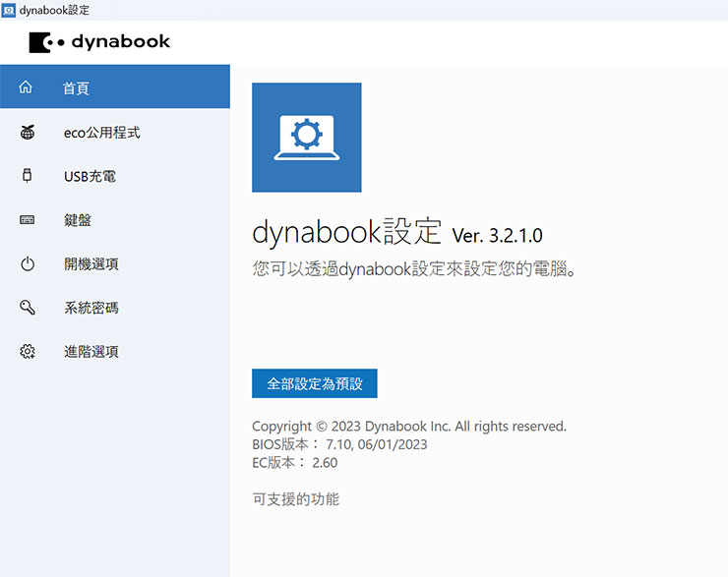Click the dynabook設定 window title text
This screenshot has width=728, height=577.
pyautogui.click(x=54, y=10)
